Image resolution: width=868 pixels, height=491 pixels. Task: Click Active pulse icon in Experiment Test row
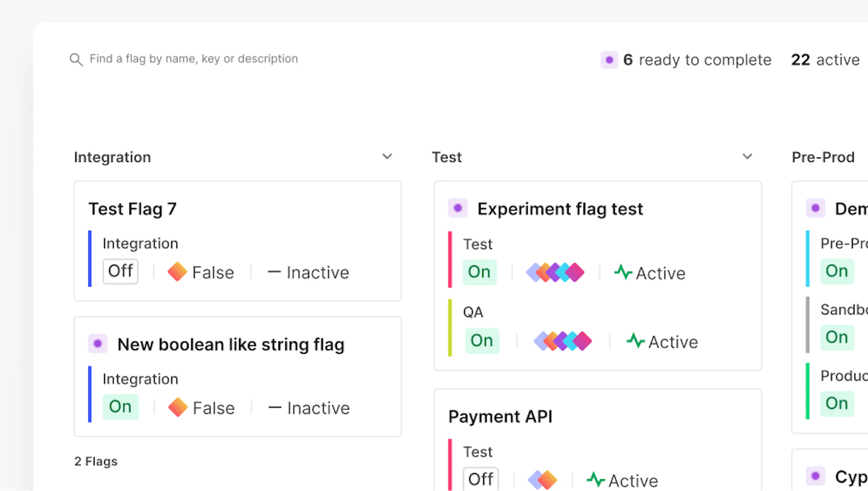(623, 272)
